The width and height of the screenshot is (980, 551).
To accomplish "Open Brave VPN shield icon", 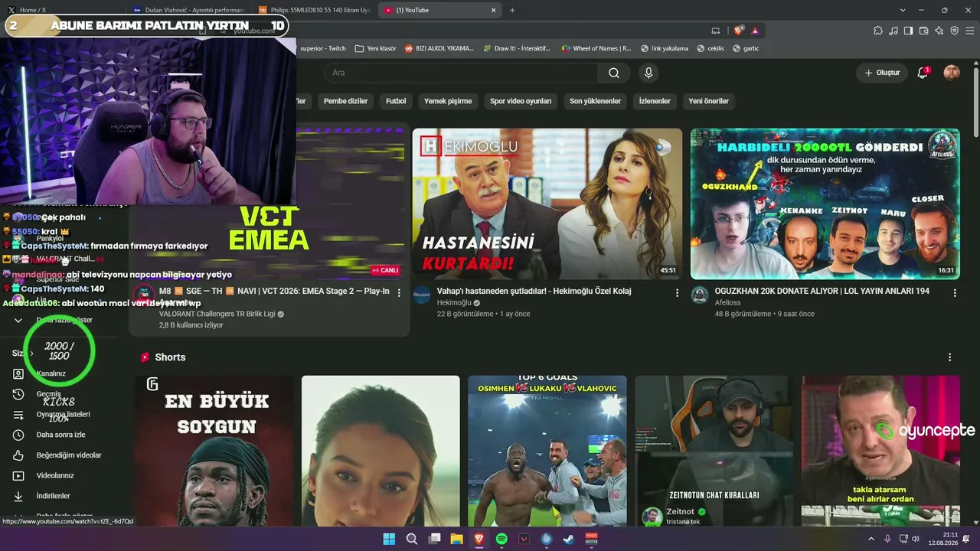I will click(x=954, y=31).
